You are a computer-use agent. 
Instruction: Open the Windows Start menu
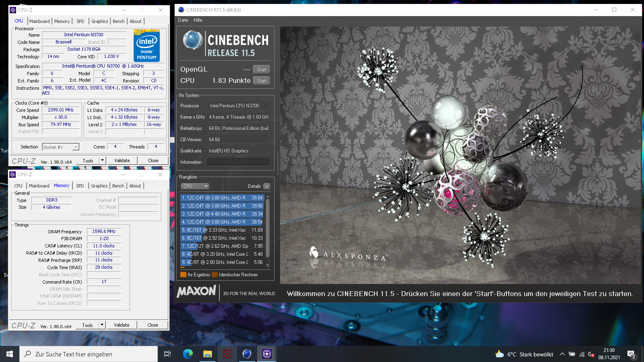click(x=10, y=354)
